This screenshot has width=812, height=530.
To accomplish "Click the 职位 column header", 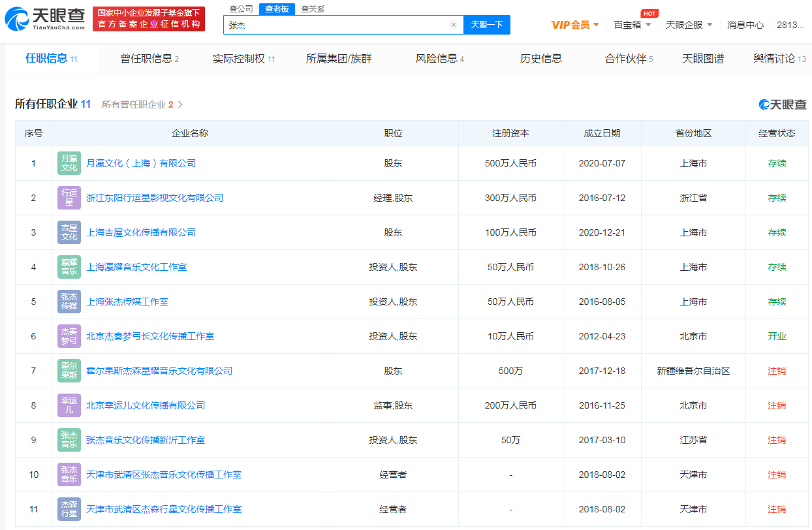I will tap(393, 133).
